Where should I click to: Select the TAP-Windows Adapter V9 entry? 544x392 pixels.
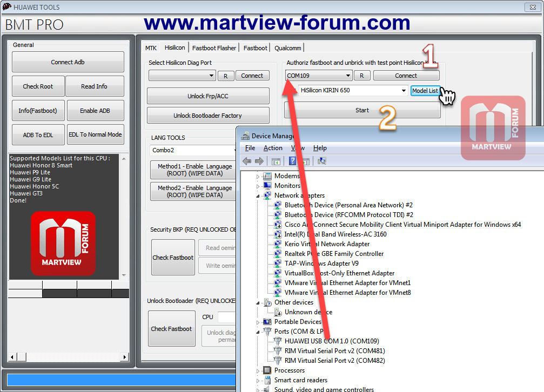321,263
